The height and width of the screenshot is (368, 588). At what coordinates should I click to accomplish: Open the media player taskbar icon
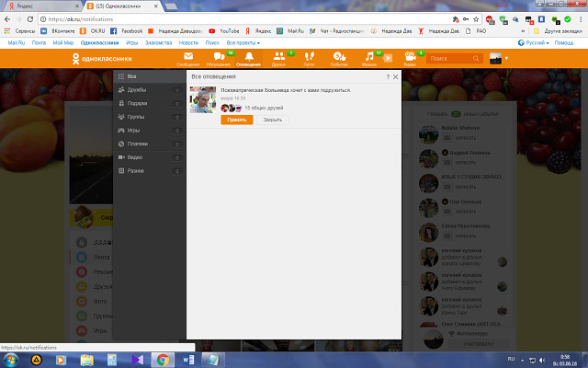(x=61, y=360)
